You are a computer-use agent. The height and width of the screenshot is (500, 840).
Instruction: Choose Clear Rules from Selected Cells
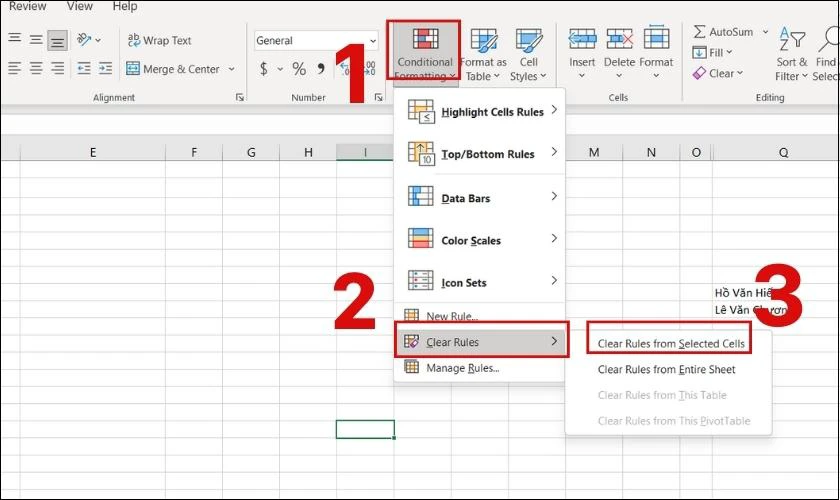[671, 344]
